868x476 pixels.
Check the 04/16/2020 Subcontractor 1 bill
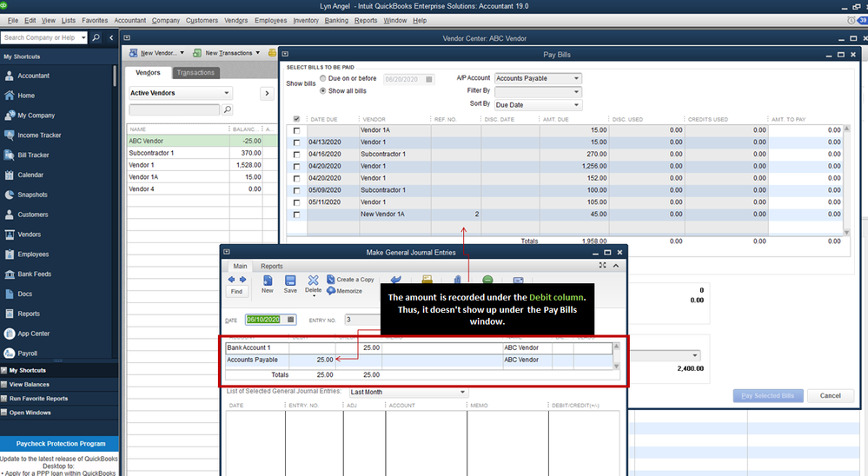tap(296, 155)
